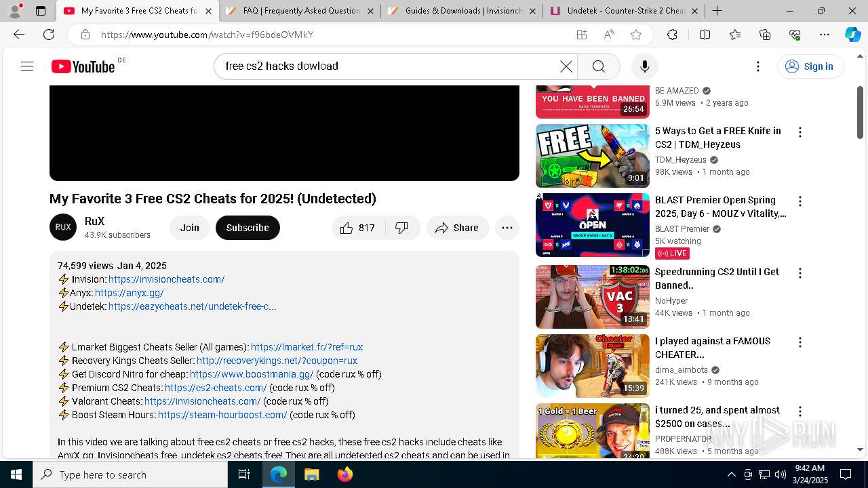Image resolution: width=868 pixels, height=488 pixels.
Task: Open split screen view in Edge
Action: [705, 35]
